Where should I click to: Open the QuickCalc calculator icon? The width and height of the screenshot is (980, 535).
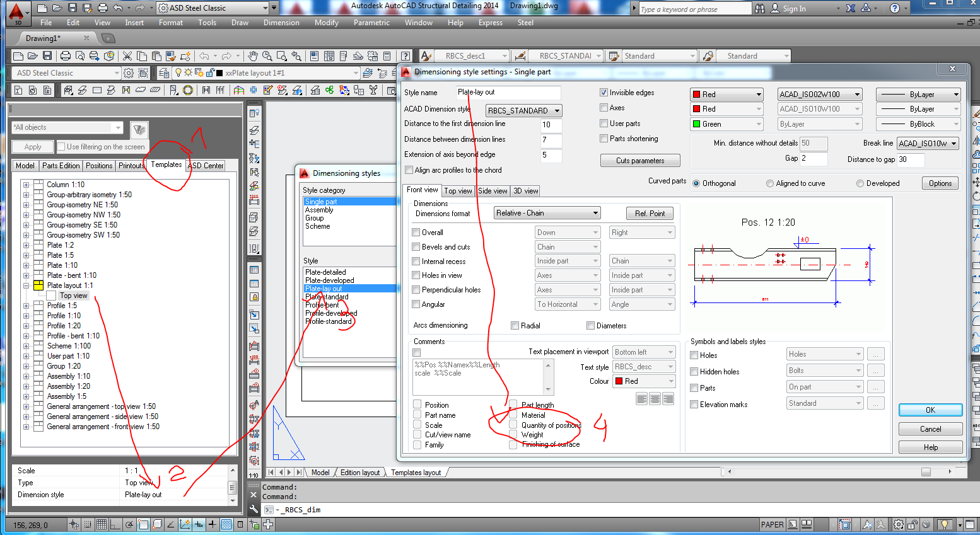click(x=387, y=56)
